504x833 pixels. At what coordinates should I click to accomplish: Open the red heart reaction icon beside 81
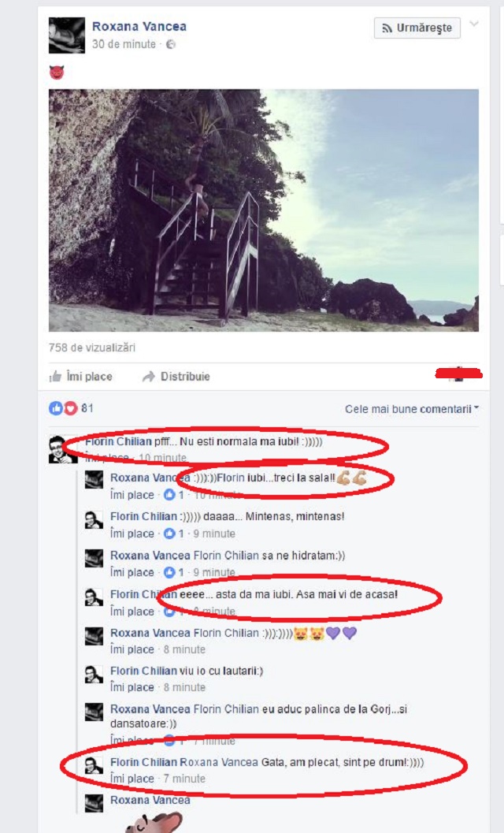point(71,408)
